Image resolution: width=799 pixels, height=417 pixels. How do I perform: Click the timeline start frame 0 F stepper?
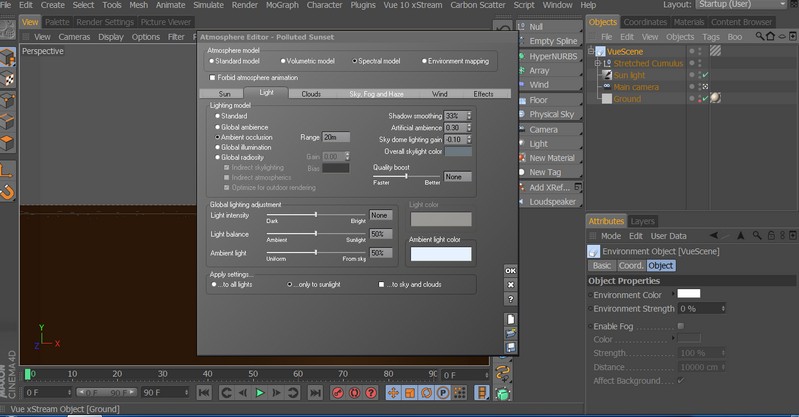pos(69,393)
